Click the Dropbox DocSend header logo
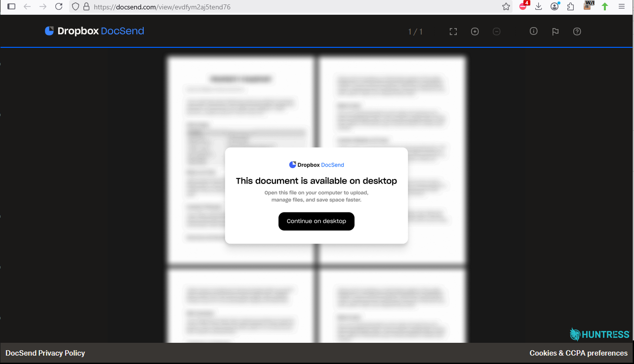 [x=94, y=31]
